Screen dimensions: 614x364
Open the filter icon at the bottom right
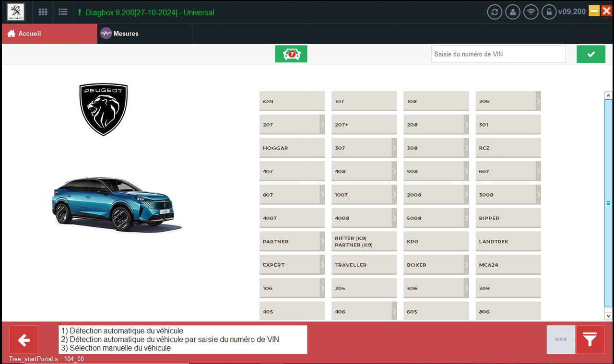590,340
